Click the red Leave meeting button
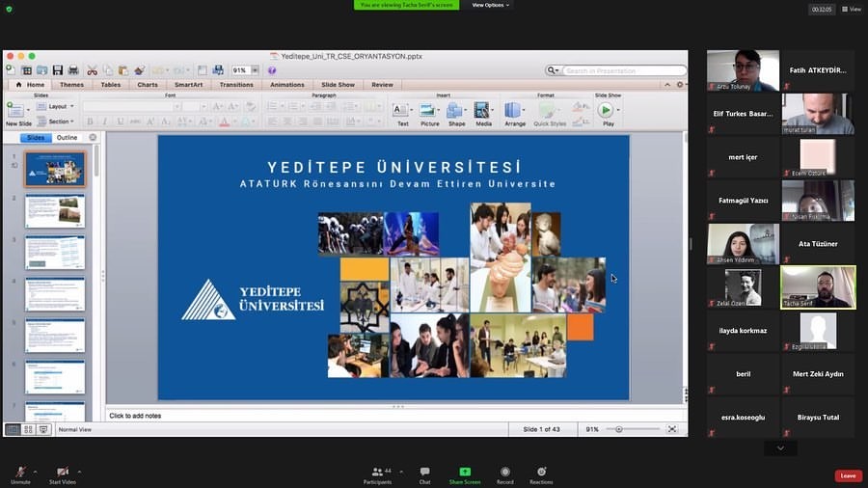This screenshot has width=868, height=488. point(848,475)
